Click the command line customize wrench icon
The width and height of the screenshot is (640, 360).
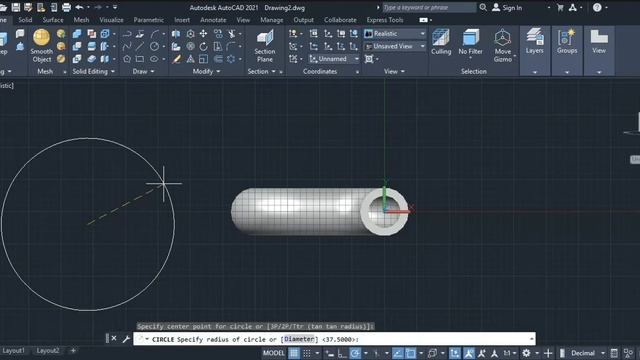[x=126, y=339]
